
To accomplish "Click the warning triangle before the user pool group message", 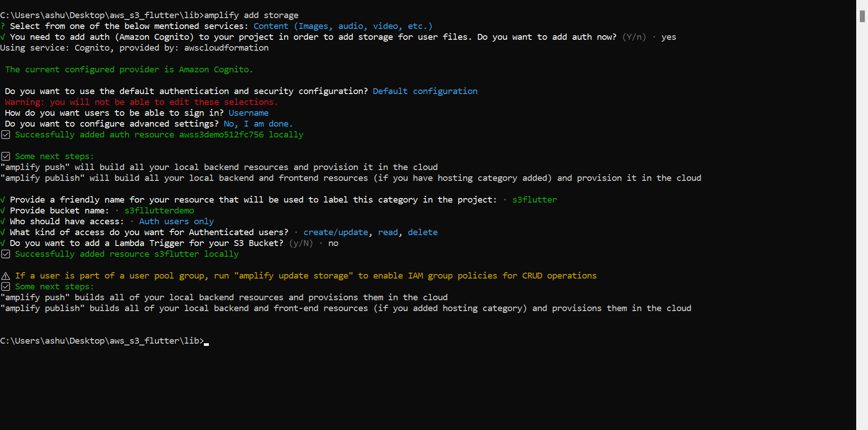I will coord(5,276).
